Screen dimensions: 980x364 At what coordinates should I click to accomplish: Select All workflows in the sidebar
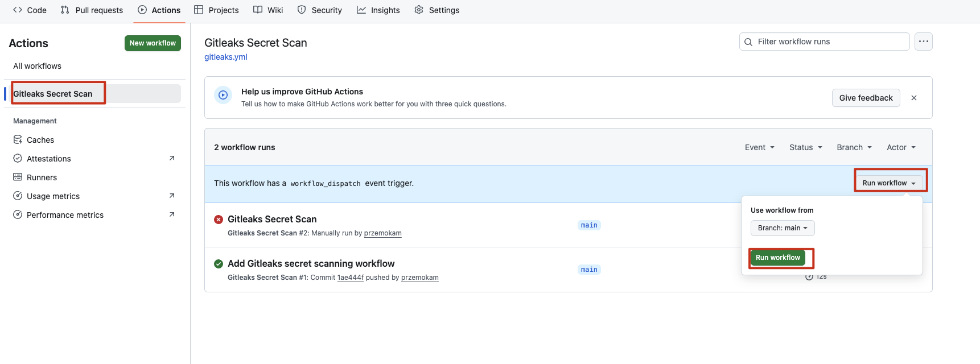[38, 66]
